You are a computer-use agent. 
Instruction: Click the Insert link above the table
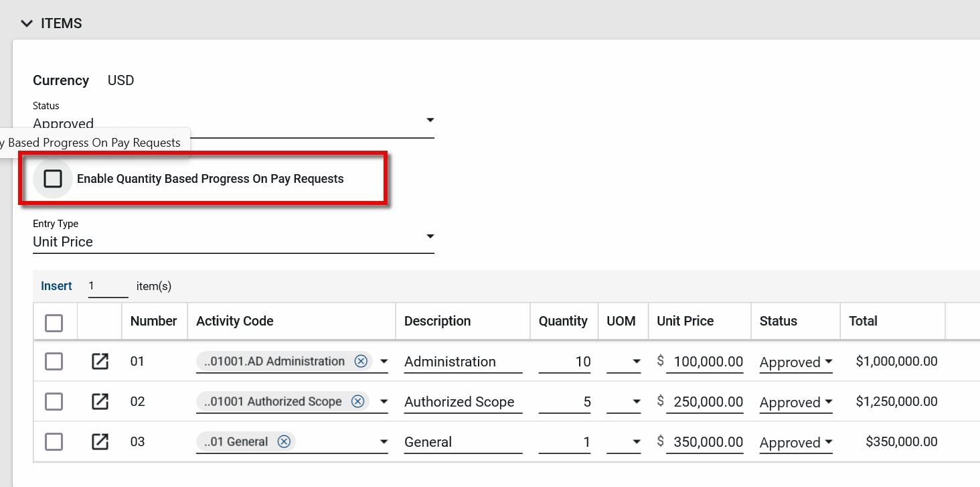click(56, 286)
